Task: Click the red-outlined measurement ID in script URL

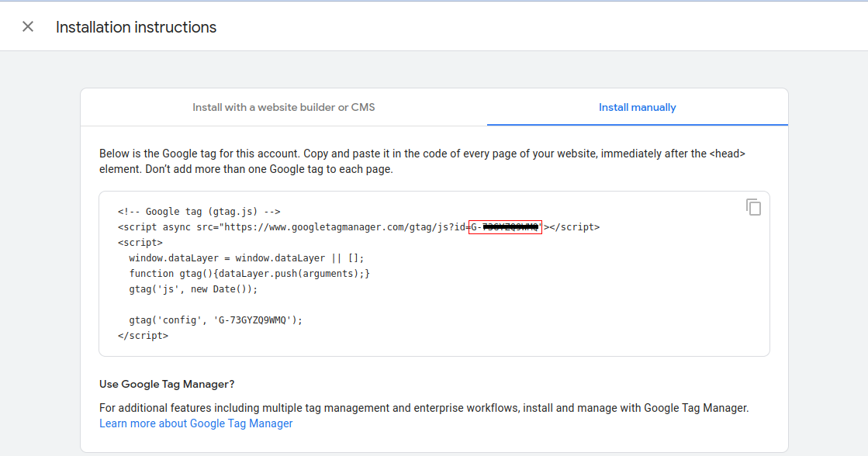Action: (505, 227)
